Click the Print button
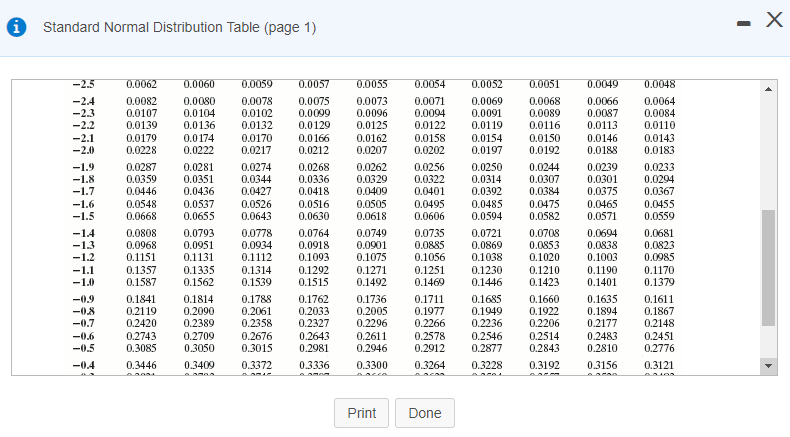The width and height of the screenshot is (790, 437). (361, 413)
